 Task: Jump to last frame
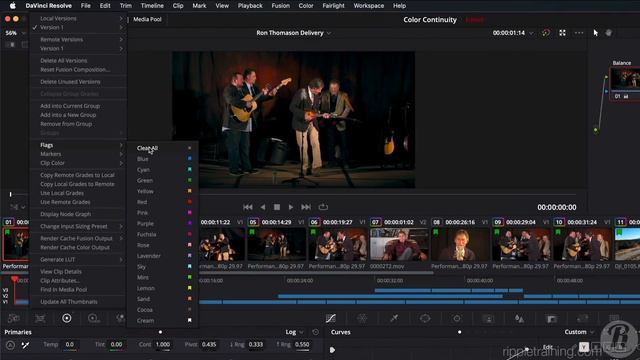(306, 207)
